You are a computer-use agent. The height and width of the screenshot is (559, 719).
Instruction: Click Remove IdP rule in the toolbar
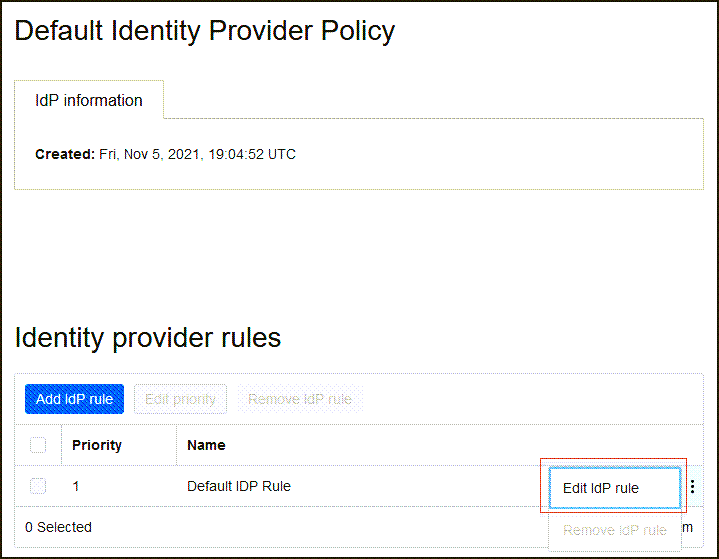coord(300,399)
